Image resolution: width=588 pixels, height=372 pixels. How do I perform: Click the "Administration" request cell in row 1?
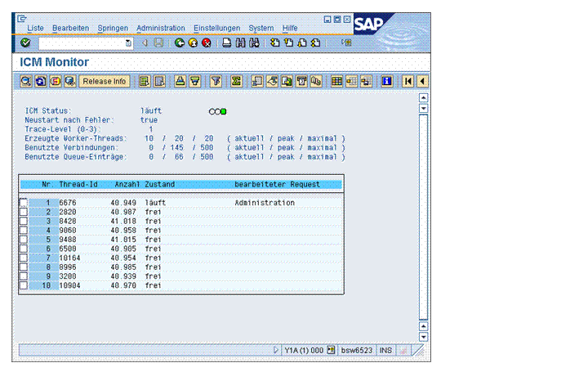[265, 203]
